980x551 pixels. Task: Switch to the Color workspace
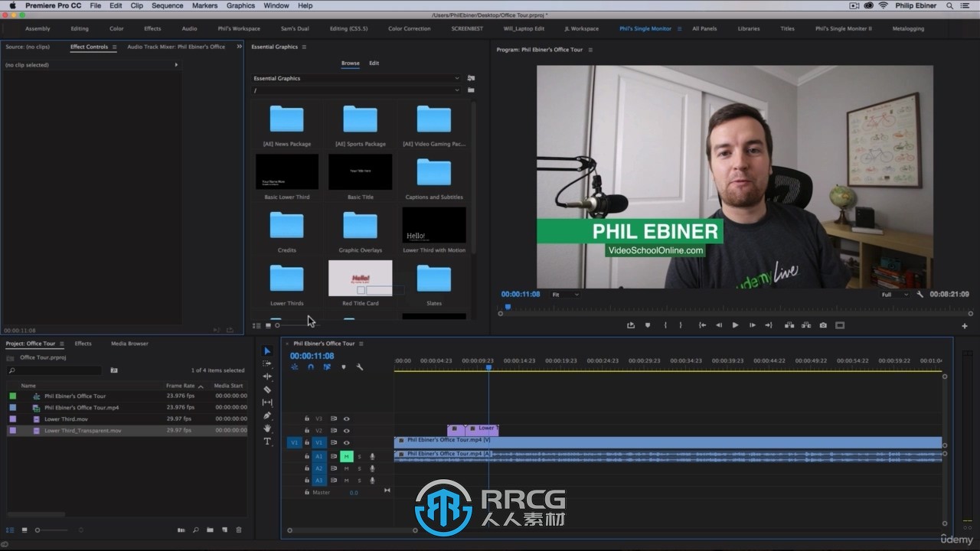click(x=116, y=28)
